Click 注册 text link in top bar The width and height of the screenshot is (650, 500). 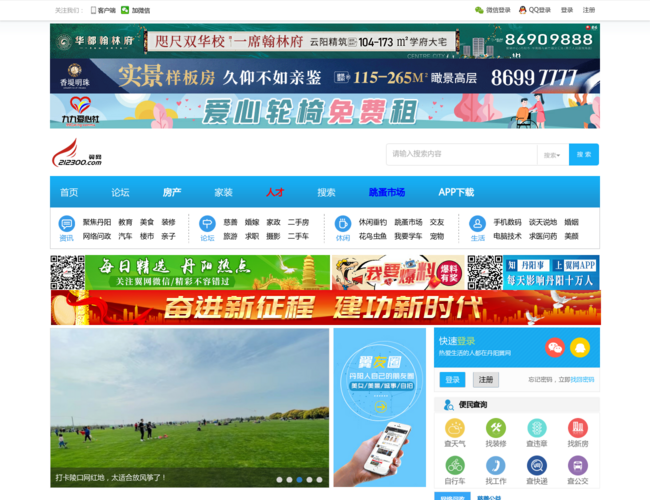tap(589, 10)
